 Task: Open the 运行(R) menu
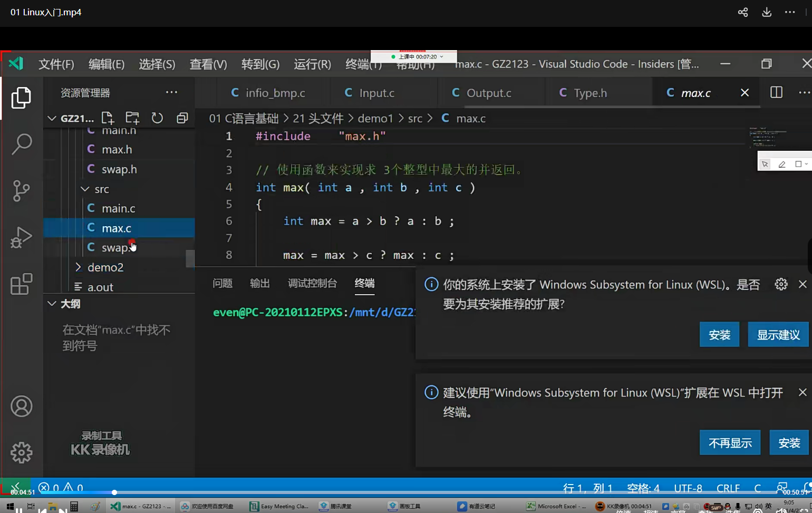tap(312, 64)
